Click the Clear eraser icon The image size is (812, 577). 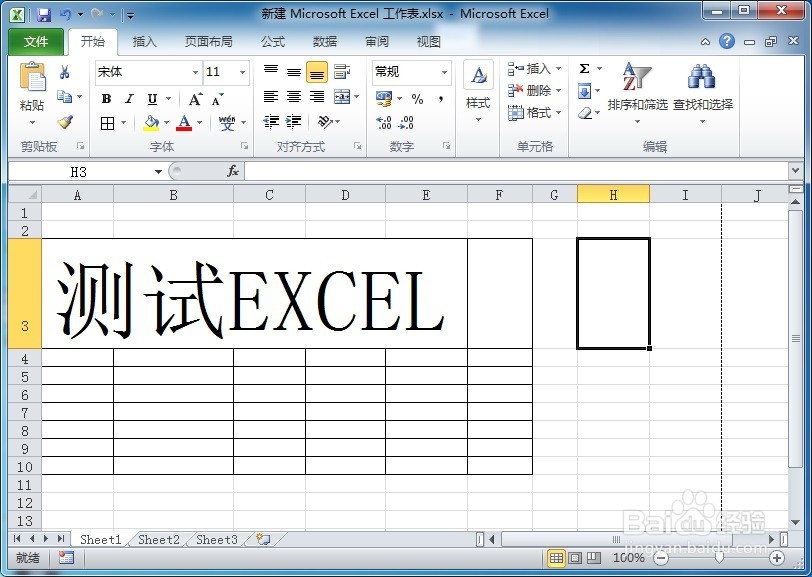[x=585, y=113]
